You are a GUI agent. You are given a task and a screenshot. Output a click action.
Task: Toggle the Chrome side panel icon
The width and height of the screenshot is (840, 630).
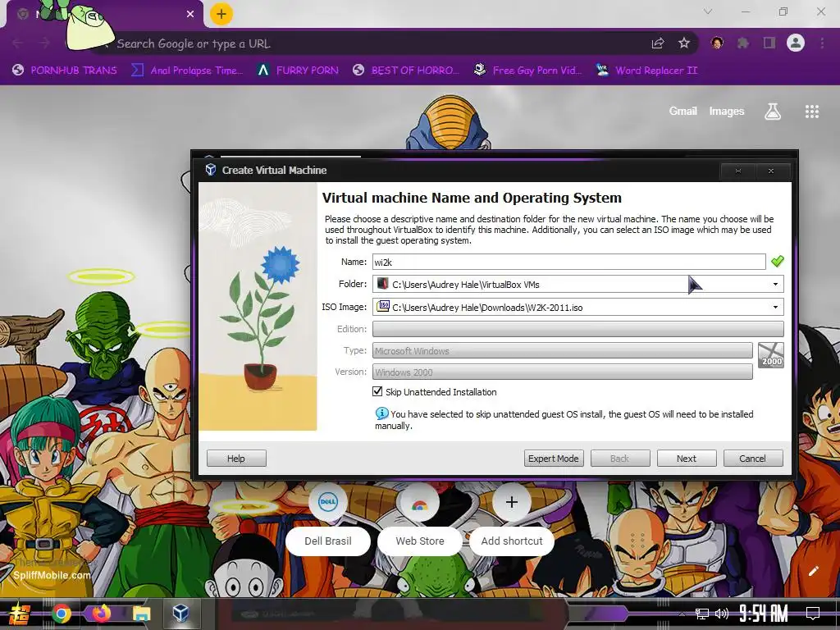click(769, 43)
